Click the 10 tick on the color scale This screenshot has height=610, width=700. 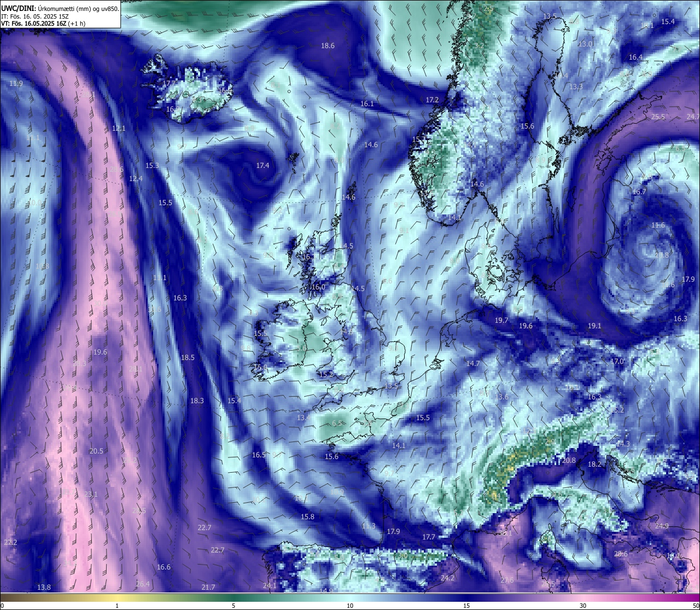(350, 606)
